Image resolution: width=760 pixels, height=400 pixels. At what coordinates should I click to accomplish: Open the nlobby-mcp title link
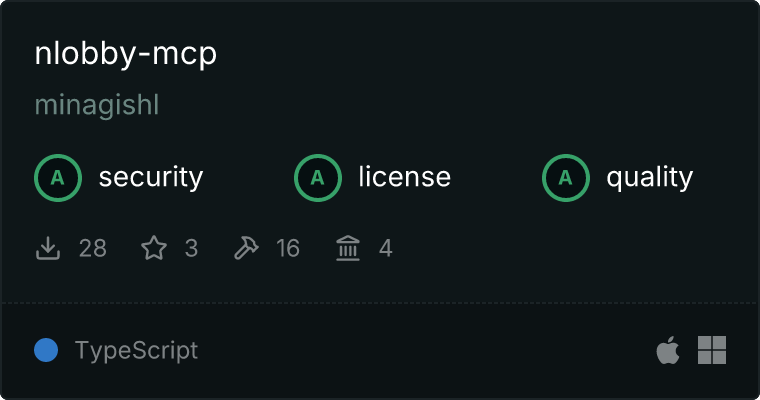pyautogui.click(x=126, y=54)
